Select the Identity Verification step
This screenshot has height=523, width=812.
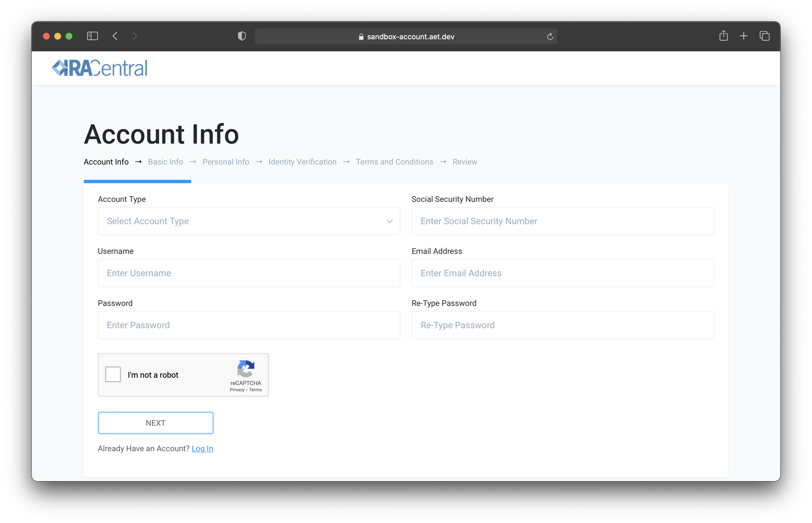[302, 162]
